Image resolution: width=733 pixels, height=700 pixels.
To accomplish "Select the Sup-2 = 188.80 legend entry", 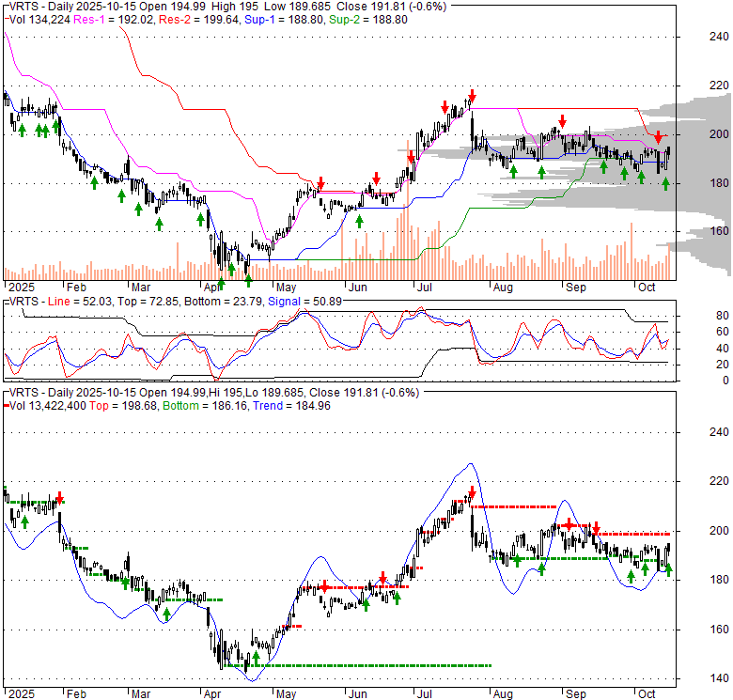I will (x=367, y=20).
